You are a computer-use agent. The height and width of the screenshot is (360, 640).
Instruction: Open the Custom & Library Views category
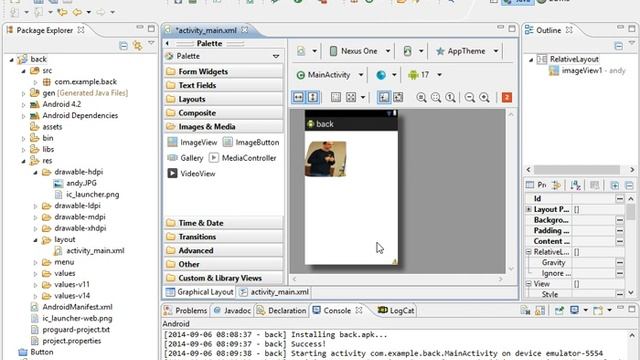223,278
